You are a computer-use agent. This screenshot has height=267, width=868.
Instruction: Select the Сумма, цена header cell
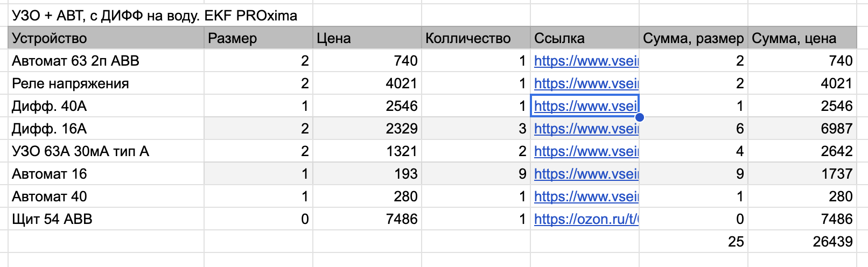pyautogui.click(x=802, y=38)
